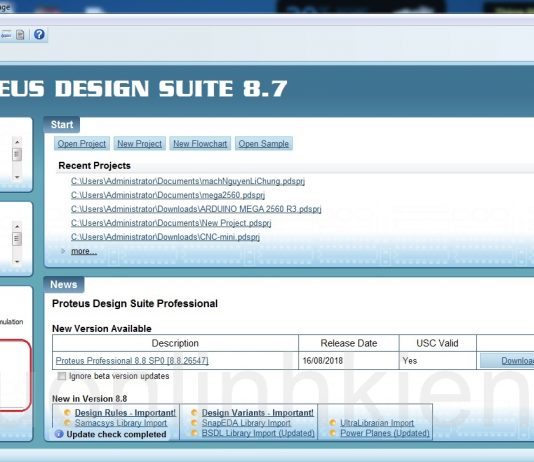
Task: Click the scrollbar thumb in the middle left panel
Action: coord(17,238)
